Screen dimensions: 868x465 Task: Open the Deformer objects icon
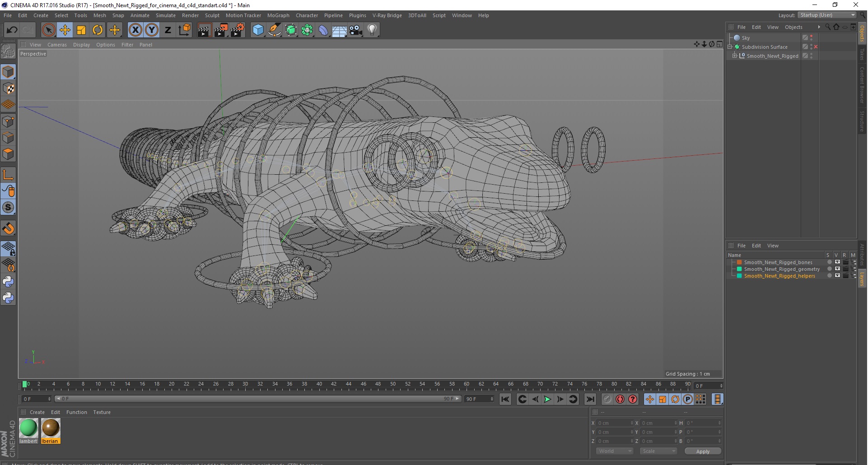[x=323, y=30]
